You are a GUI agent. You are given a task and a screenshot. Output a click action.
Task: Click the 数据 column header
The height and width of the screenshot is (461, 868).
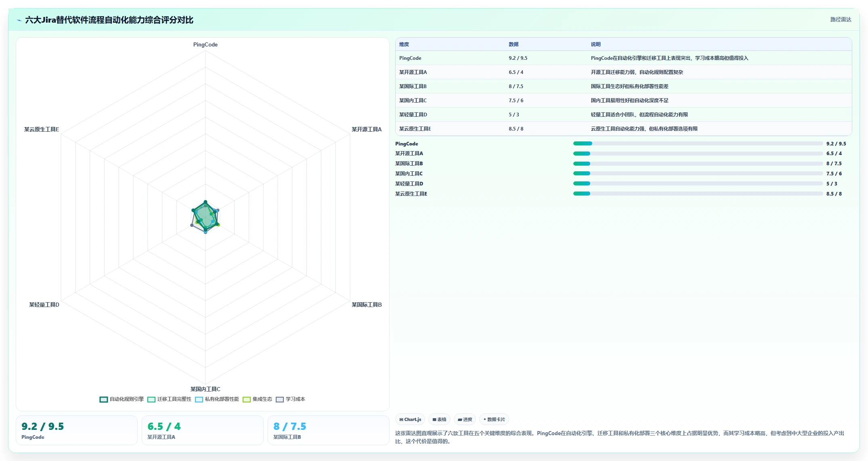[x=514, y=44]
